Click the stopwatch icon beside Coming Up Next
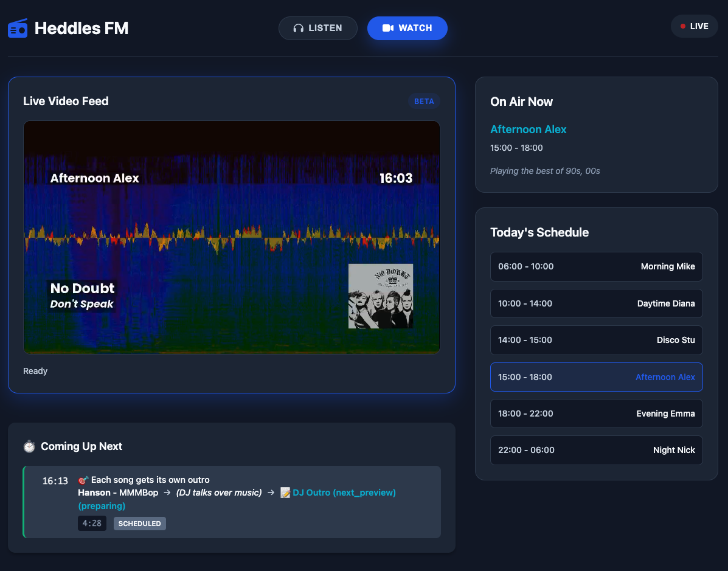This screenshot has height=571, width=728. [29, 446]
